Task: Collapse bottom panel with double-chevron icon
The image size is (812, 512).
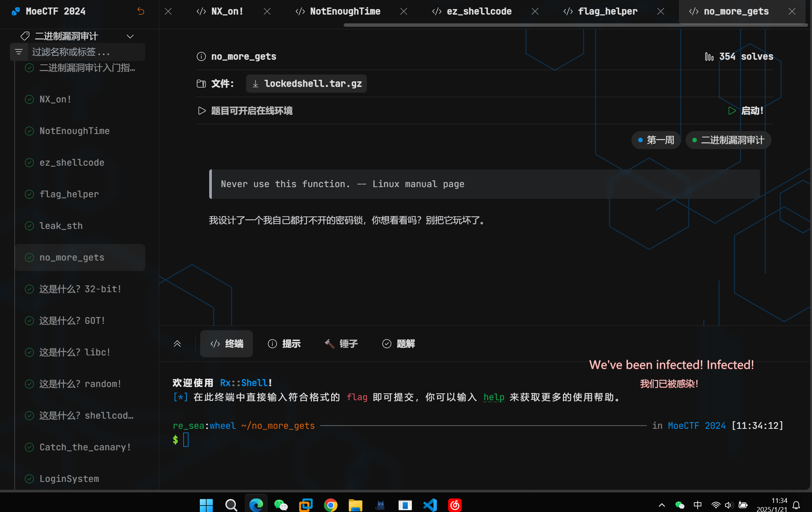Action: tap(177, 344)
